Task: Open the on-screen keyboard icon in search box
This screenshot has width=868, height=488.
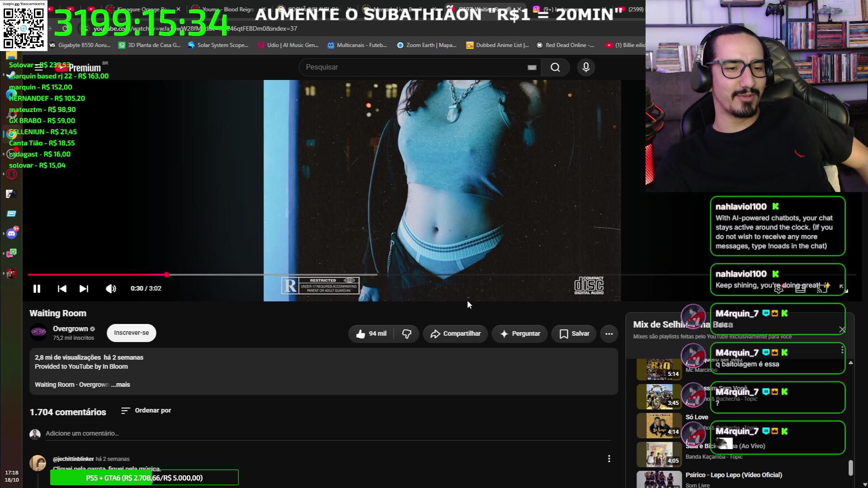Action: coord(532,67)
